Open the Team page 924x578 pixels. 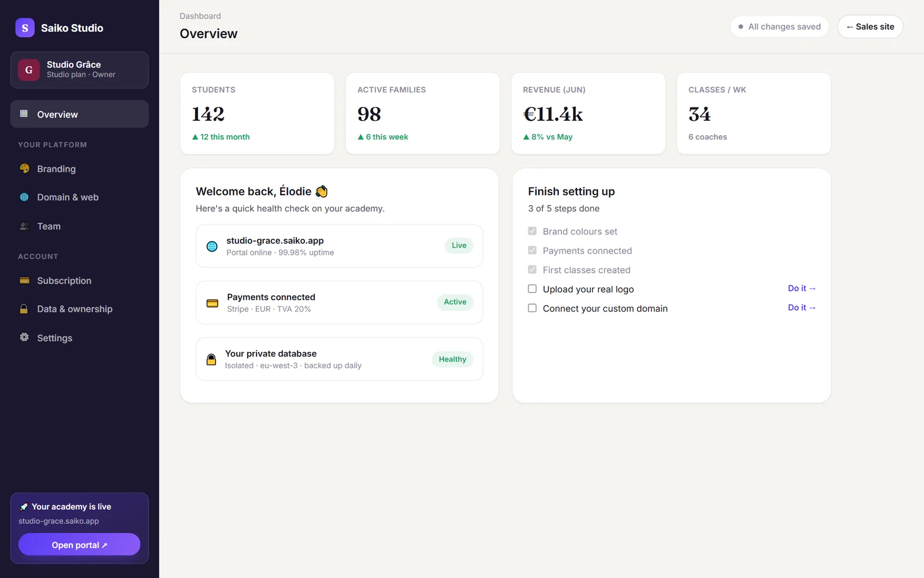click(x=80, y=226)
